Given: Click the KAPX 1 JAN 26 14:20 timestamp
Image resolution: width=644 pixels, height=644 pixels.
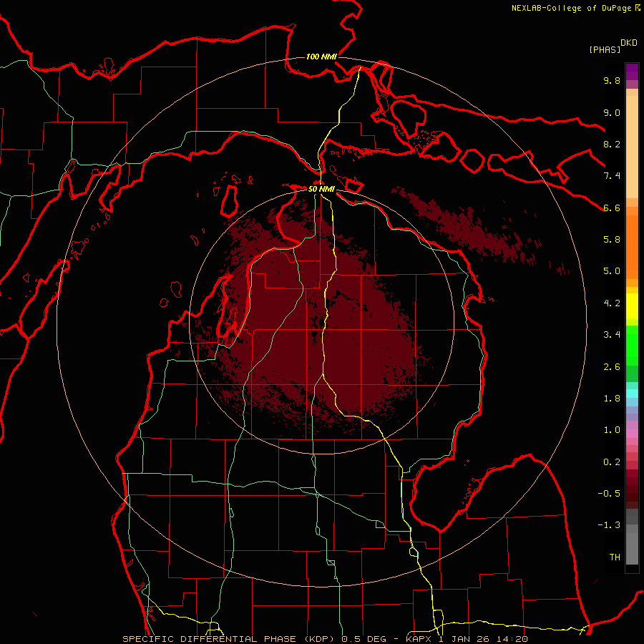Looking at the screenshot, I should 467,639.
